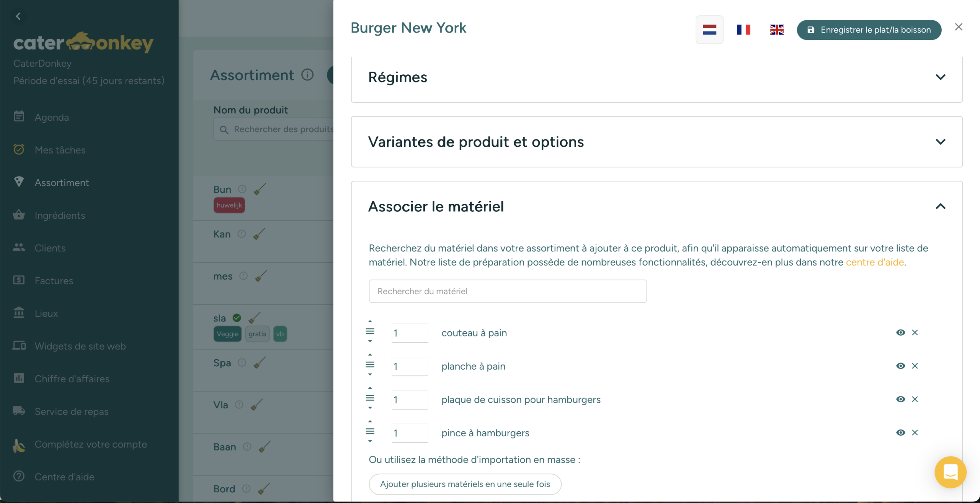Expand the Régimes section
Image resolution: width=980 pixels, height=503 pixels.
pyautogui.click(x=941, y=77)
